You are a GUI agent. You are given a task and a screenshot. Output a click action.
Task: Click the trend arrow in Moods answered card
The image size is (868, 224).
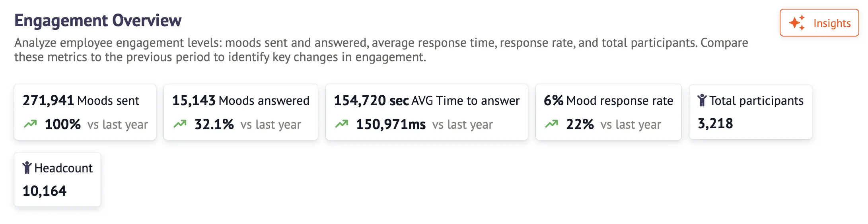click(x=180, y=124)
